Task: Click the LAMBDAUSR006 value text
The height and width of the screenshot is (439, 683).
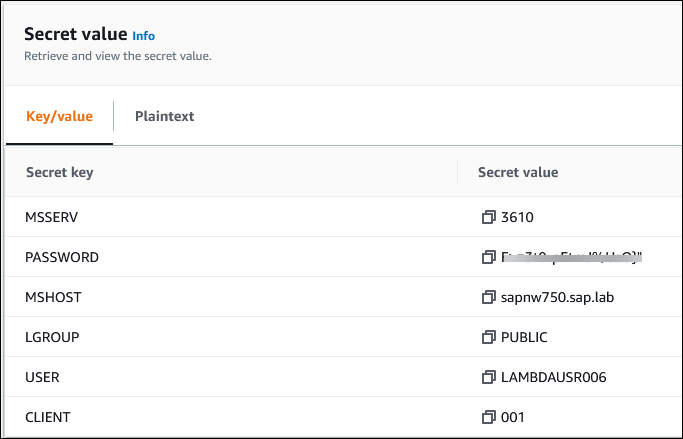Action: point(553,377)
